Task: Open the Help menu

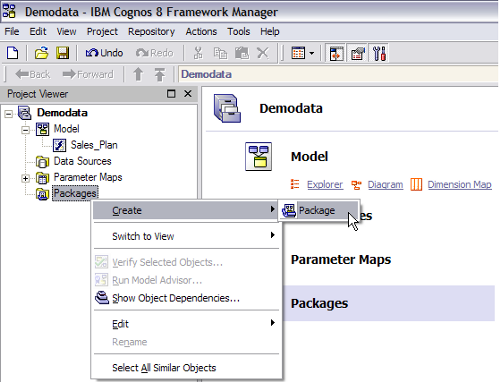Action: click(270, 32)
